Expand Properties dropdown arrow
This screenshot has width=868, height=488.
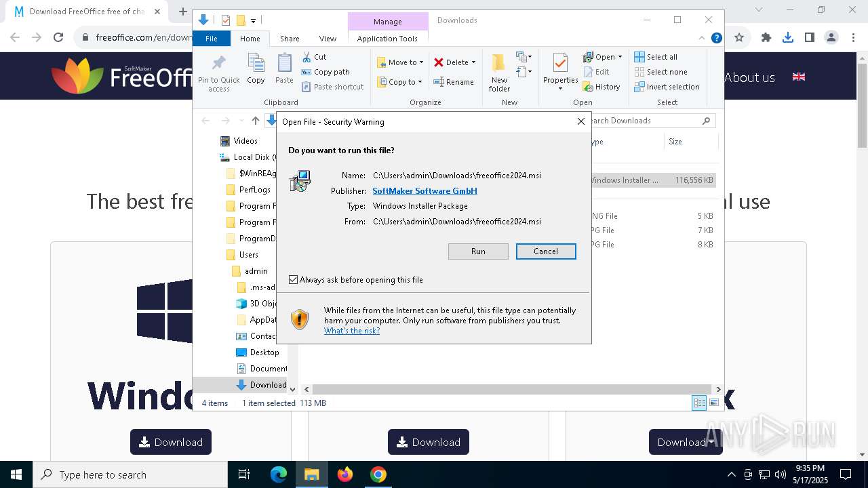(560, 89)
